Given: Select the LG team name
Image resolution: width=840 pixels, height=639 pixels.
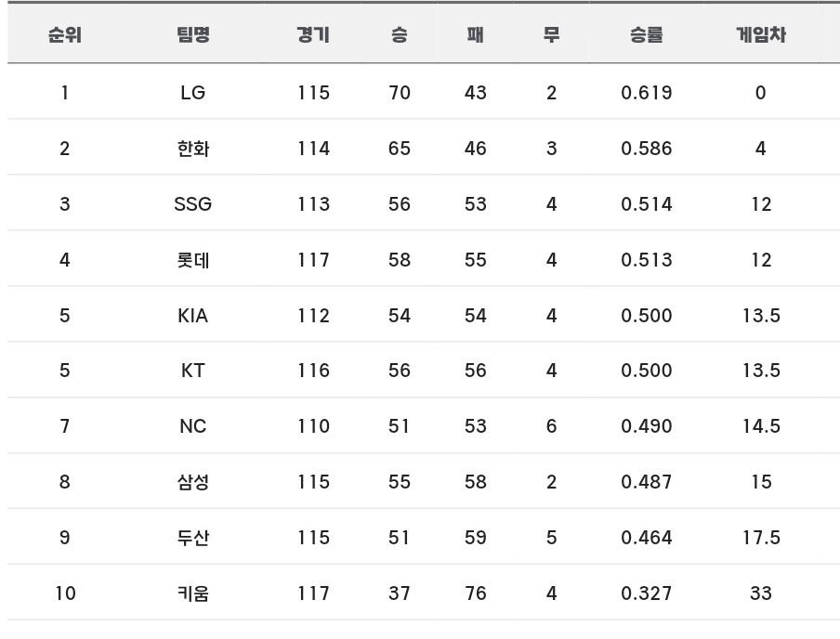Looking at the screenshot, I should 192,93.
